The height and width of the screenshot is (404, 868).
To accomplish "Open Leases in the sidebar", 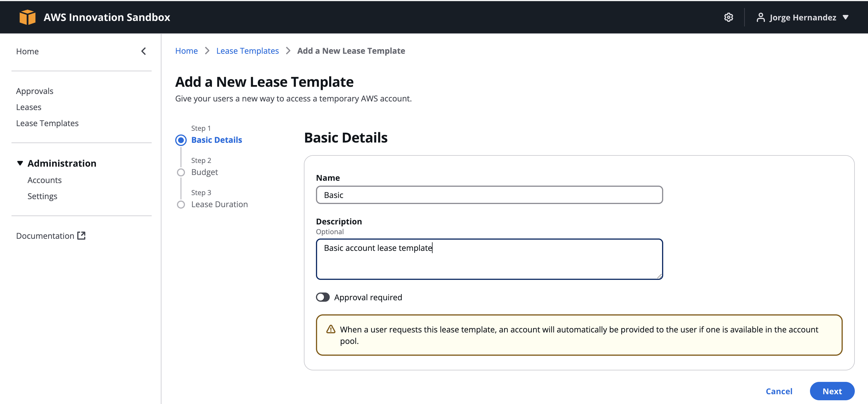I will (x=29, y=107).
